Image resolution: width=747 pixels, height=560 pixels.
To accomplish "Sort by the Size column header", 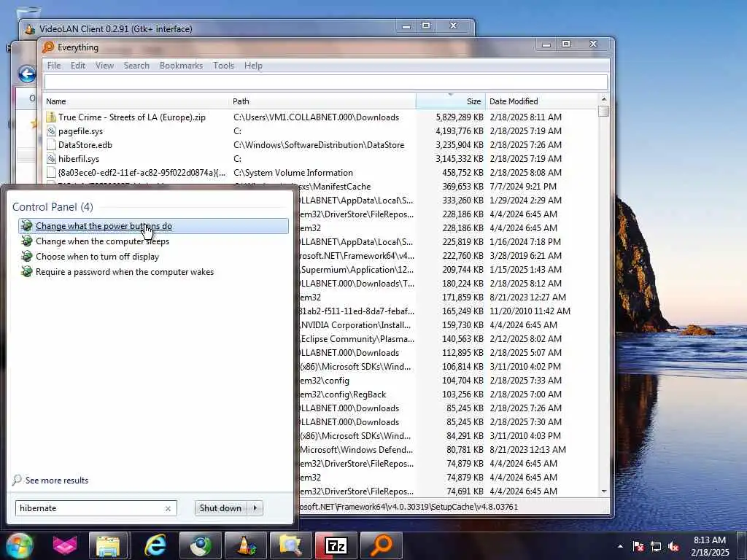I will click(x=451, y=101).
